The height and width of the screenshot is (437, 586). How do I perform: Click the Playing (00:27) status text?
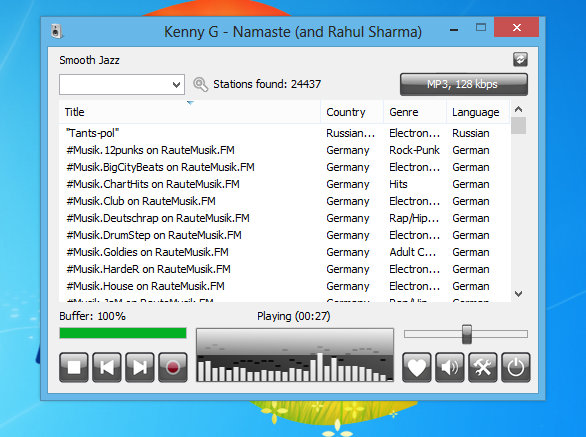click(x=294, y=316)
